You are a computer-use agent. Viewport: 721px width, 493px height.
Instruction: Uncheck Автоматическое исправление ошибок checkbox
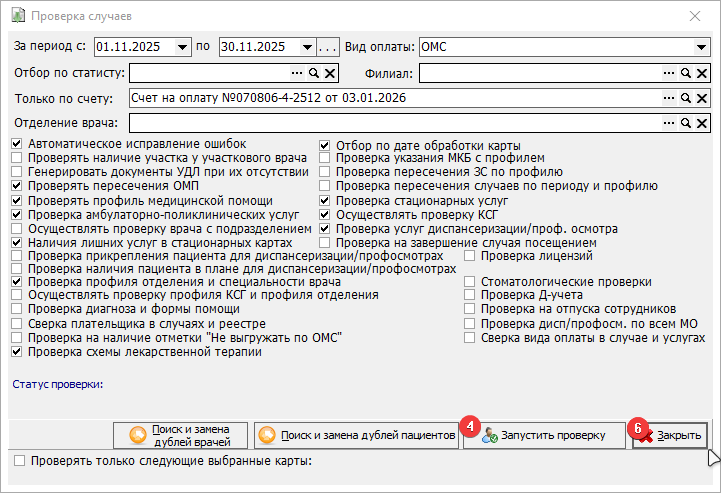[17, 144]
